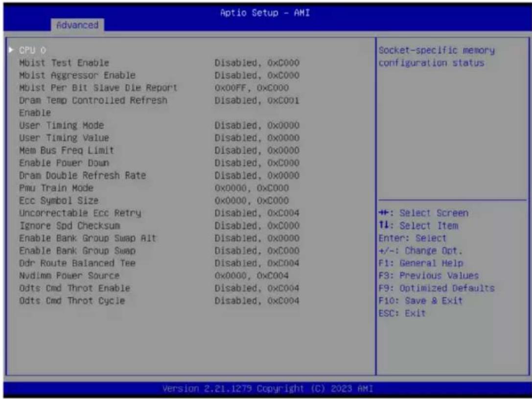Click the Aptio Setup - AMI title
The height and width of the screenshot is (399, 532).
[x=265, y=13]
